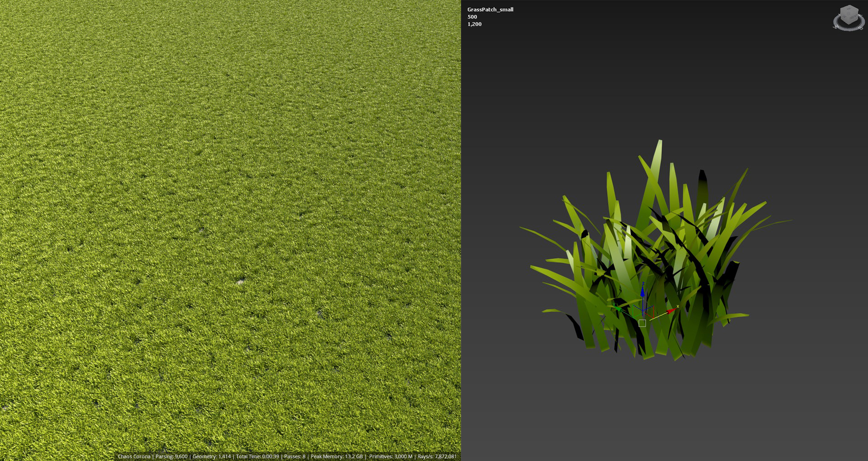Click the left face of the ViewCube
This screenshot has height=461, width=868.
844,17
